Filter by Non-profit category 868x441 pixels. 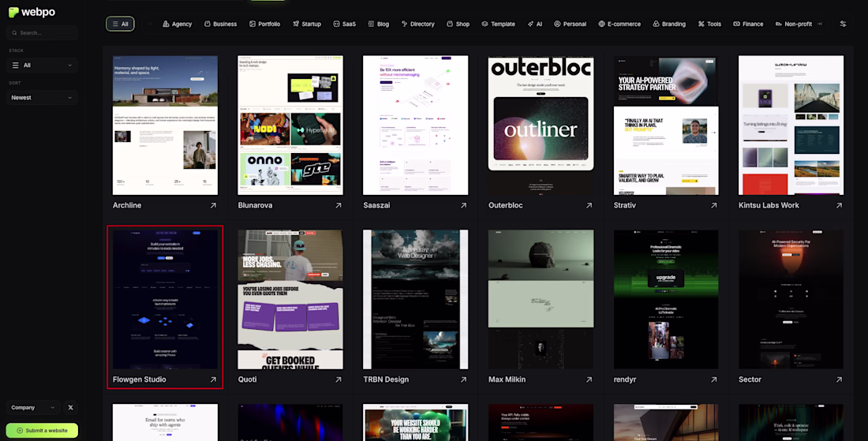(793, 24)
